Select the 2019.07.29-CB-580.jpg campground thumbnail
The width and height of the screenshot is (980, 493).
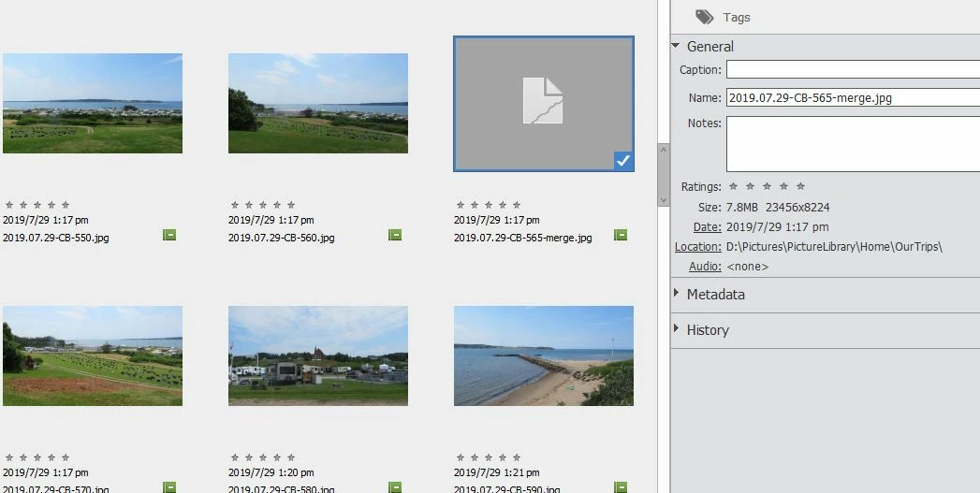(318, 355)
